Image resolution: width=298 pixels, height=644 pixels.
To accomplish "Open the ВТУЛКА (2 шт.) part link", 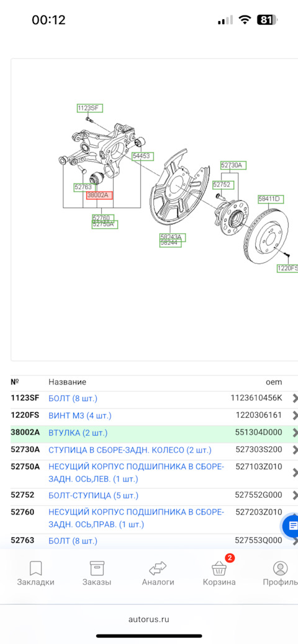I will (x=78, y=433).
